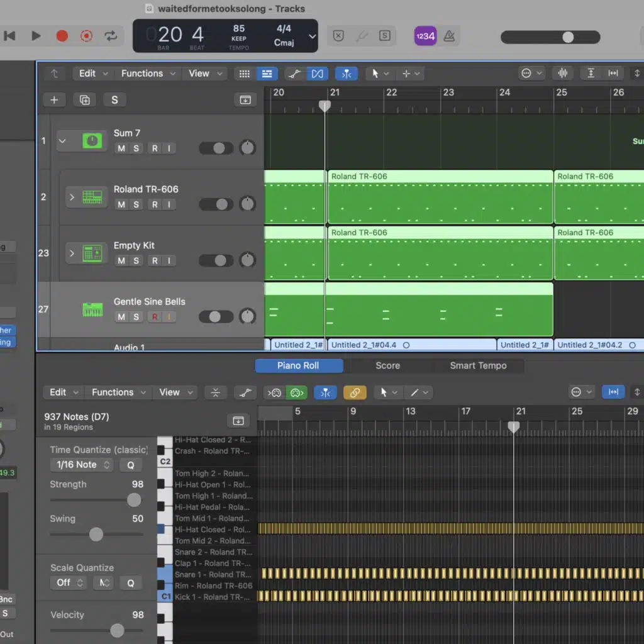Click the Swing slider handle

tap(96, 535)
